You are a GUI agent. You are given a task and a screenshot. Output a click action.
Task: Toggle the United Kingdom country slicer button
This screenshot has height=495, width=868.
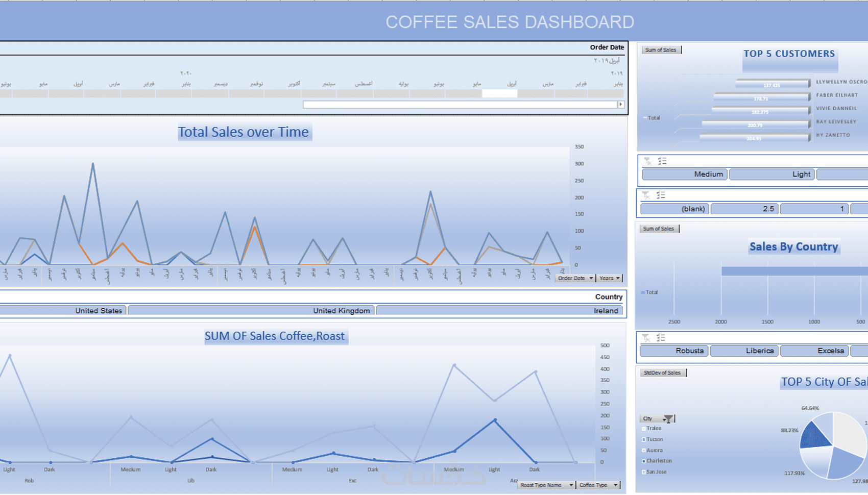pyautogui.click(x=251, y=311)
